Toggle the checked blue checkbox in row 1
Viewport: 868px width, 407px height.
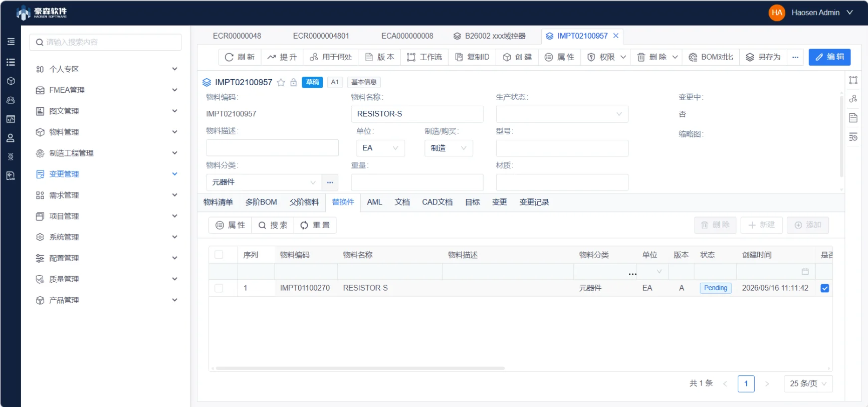825,288
